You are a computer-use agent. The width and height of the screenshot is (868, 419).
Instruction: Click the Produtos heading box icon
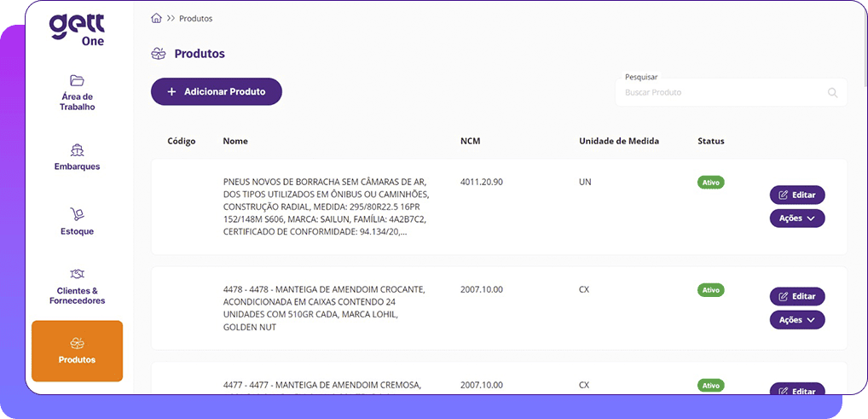[158, 54]
